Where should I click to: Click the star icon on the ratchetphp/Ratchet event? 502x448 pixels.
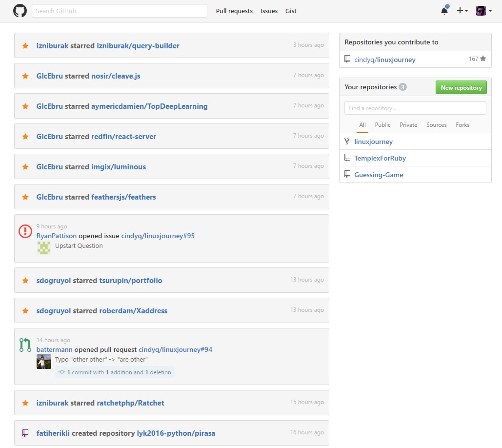click(x=25, y=403)
